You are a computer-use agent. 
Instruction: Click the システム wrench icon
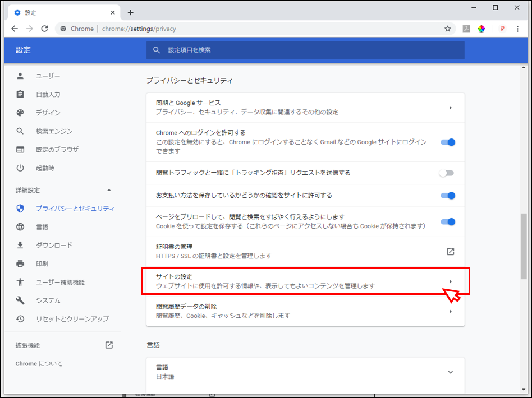20,300
